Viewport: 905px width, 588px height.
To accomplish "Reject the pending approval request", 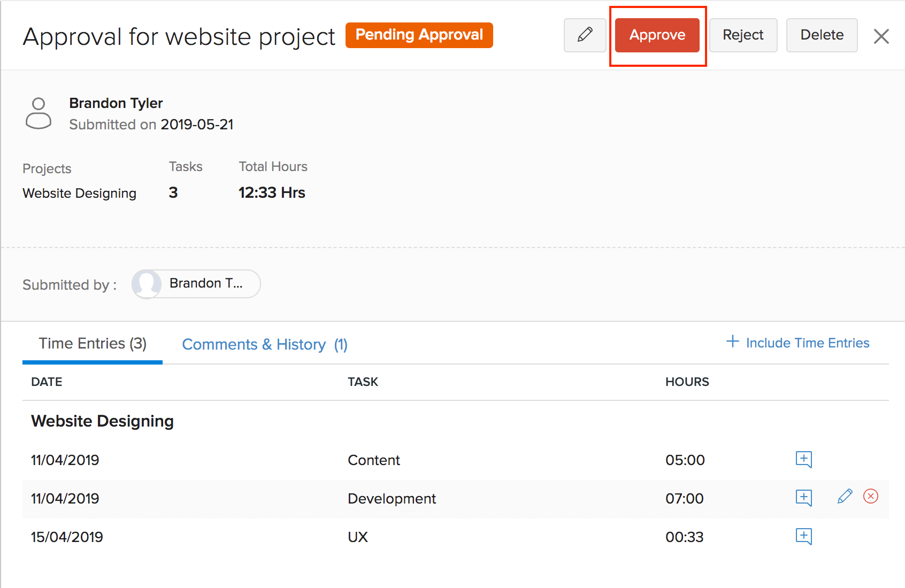I will point(743,35).
